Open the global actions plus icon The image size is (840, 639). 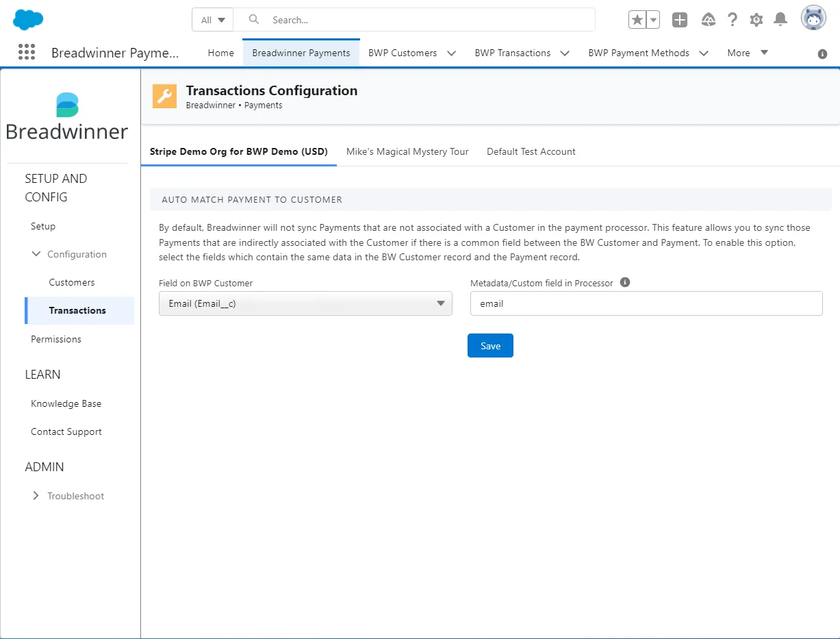[679, 20]
